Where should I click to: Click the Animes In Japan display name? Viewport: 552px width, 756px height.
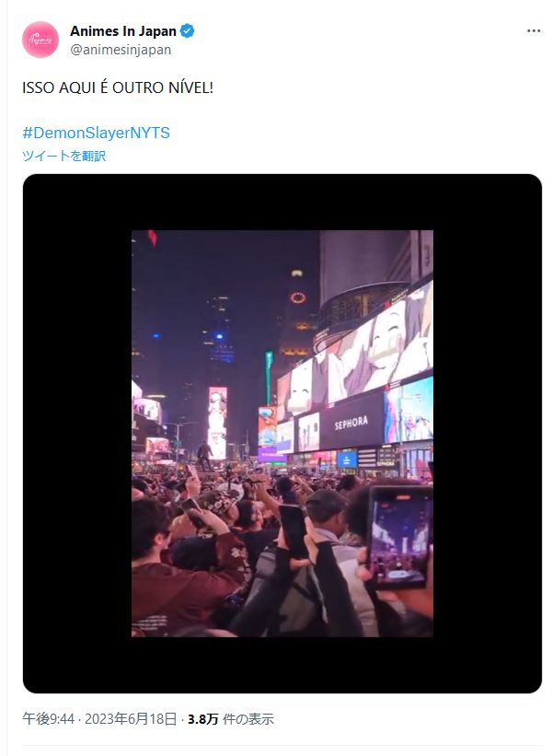(123, 31)
